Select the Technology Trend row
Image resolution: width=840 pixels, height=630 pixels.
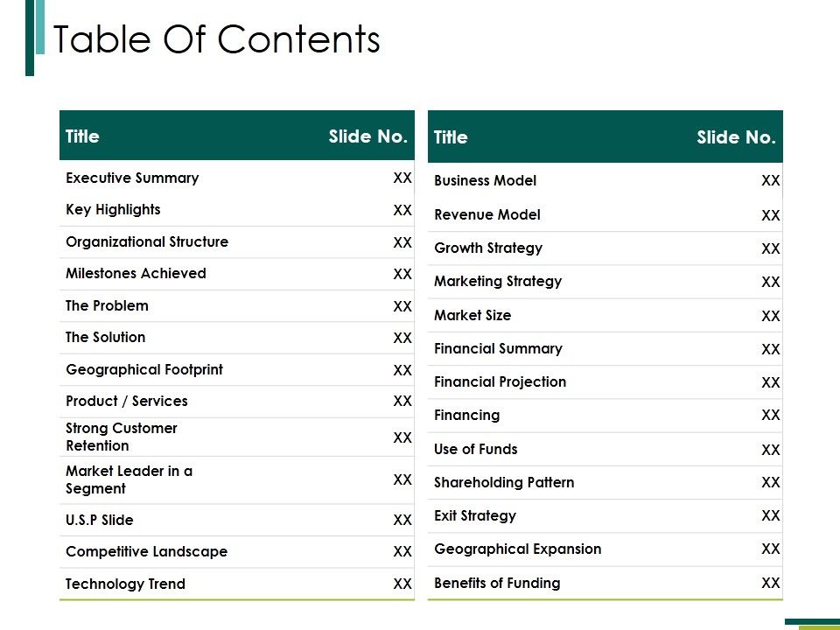(x=125, y=584)
